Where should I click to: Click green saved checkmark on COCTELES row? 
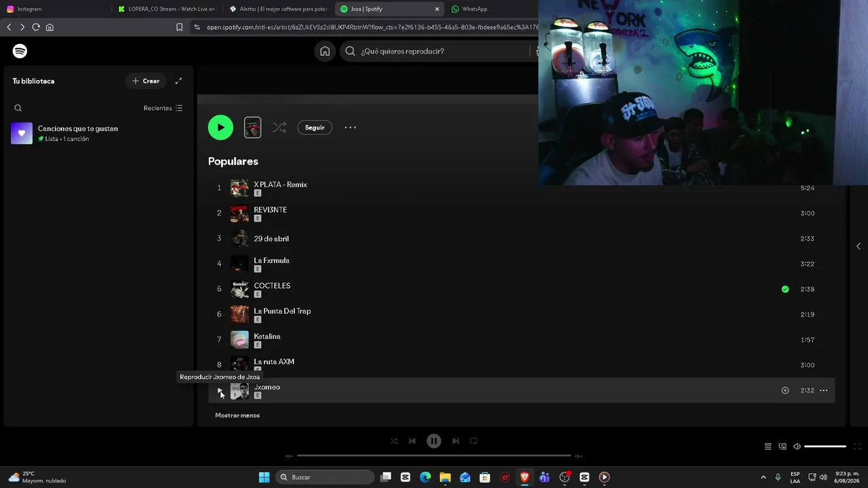pyautogui.click(x=785, y=289)
